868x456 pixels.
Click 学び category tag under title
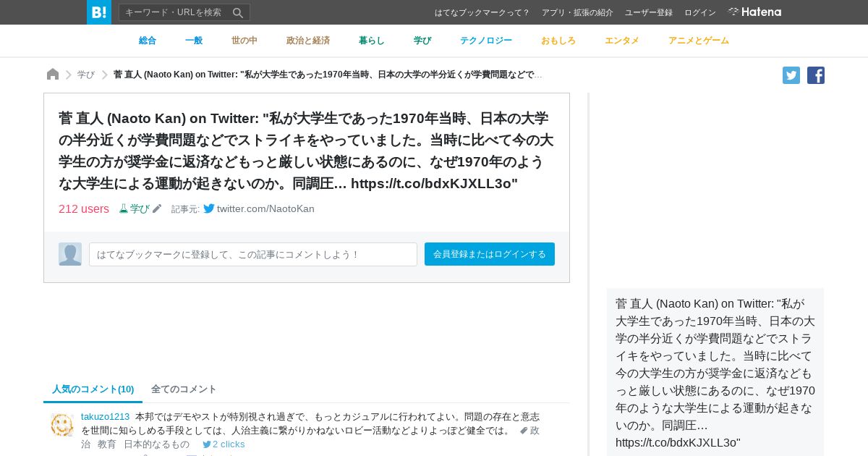(x=140, y=208)
